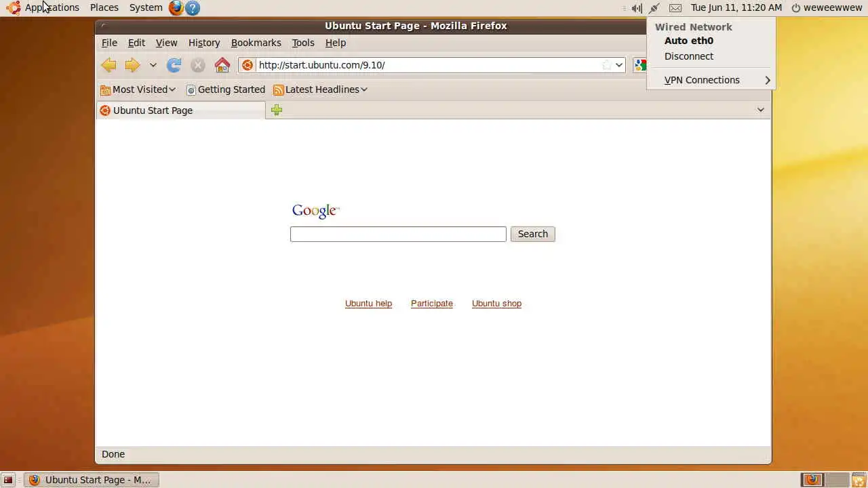Image resolution: width=868 pixels, height=488 pixels.
Task: Open the Places menu
Action: tap(104, 7)
